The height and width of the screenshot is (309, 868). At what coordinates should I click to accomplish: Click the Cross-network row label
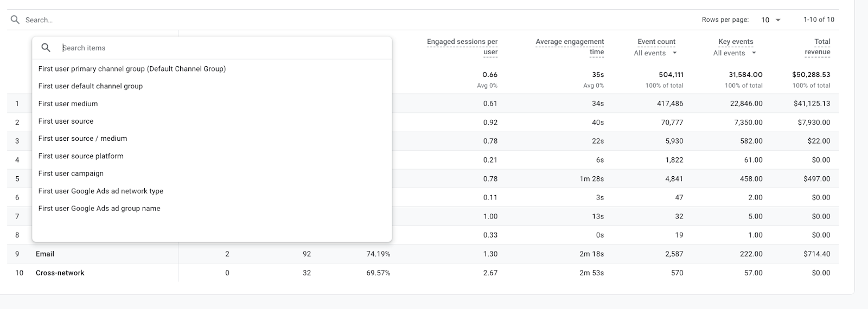[60, 273]
